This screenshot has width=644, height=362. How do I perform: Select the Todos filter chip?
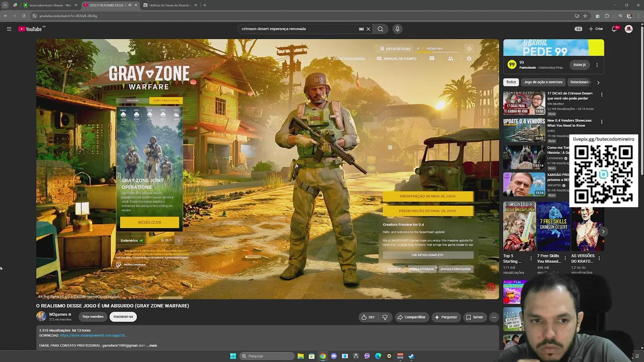[511, 82]
